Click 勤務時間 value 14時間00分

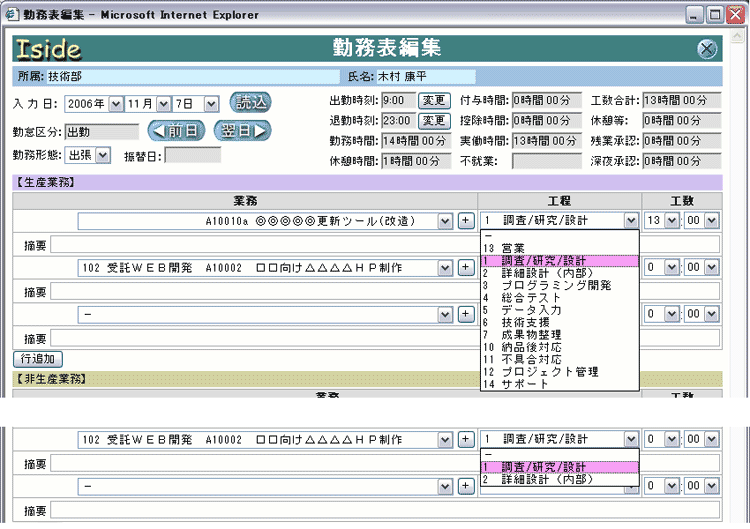[416, 141]
